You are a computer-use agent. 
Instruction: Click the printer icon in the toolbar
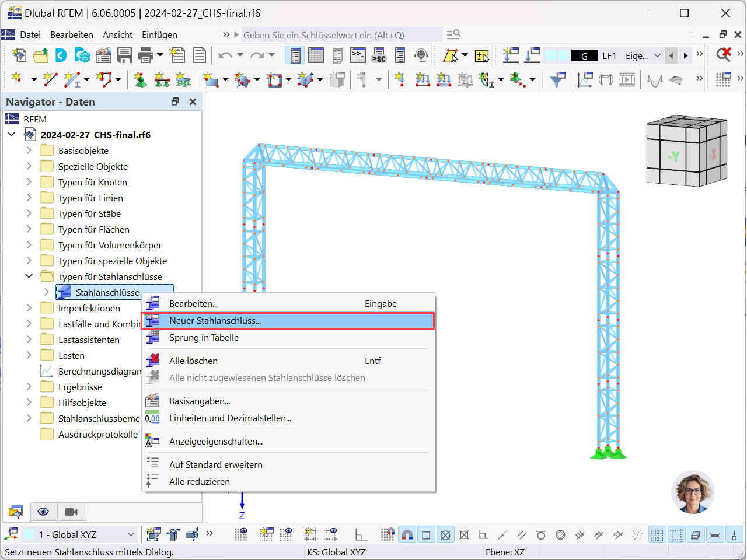[145, 55]
